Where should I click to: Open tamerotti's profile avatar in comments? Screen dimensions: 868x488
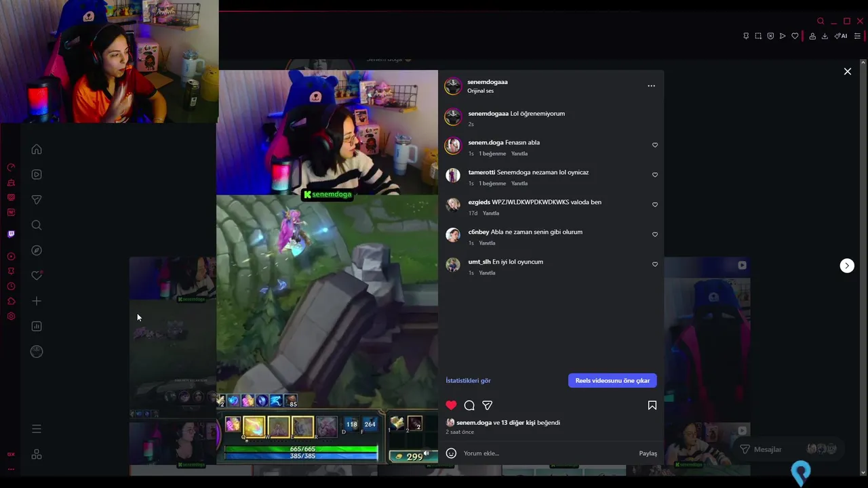453,175
